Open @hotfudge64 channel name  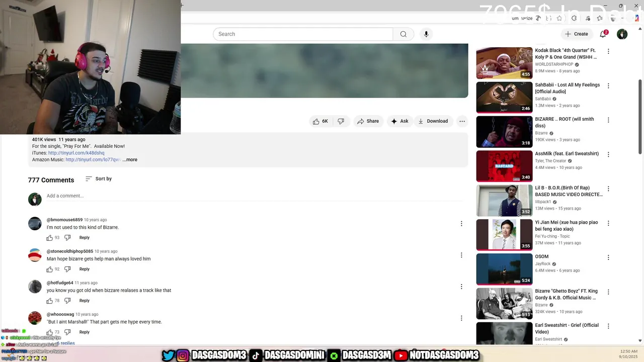point(60,283)
